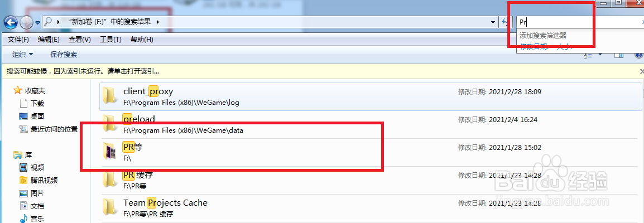The width and height of the screenshot is (644, 223).
Task: Open the 帮助(H) menu
Action: click(142, 40)
